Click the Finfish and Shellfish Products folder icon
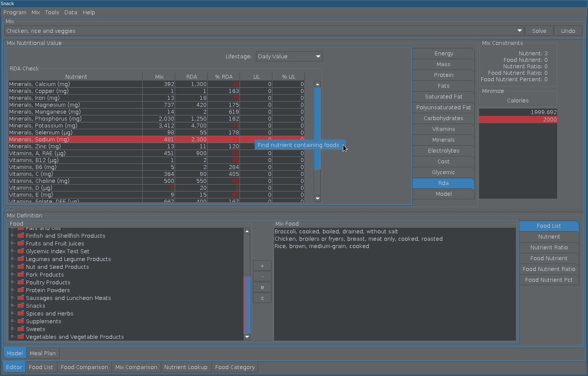The width and height of the screenshot is (588, 376). 20,236
